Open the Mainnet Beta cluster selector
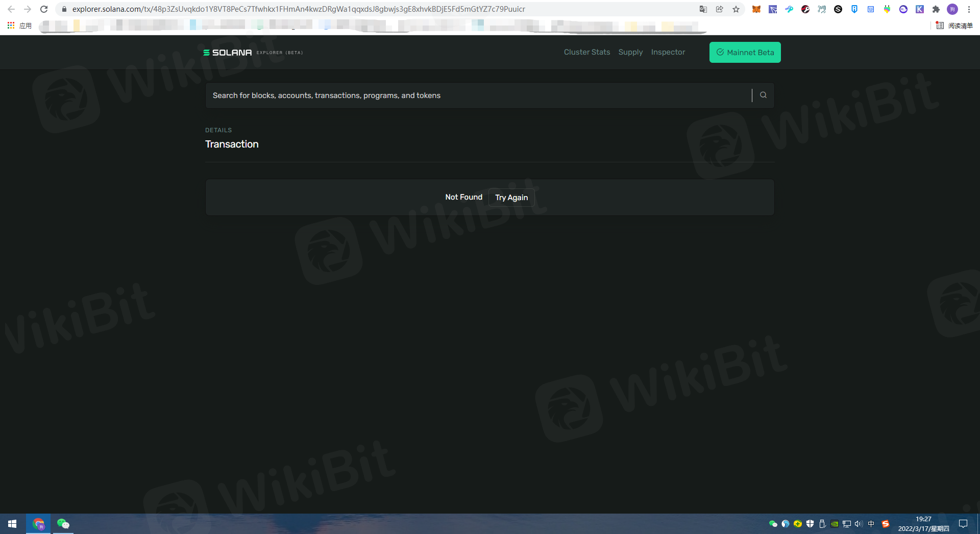Image resolution: width=980 pixels, height=534 pixels. coord(745,53)
